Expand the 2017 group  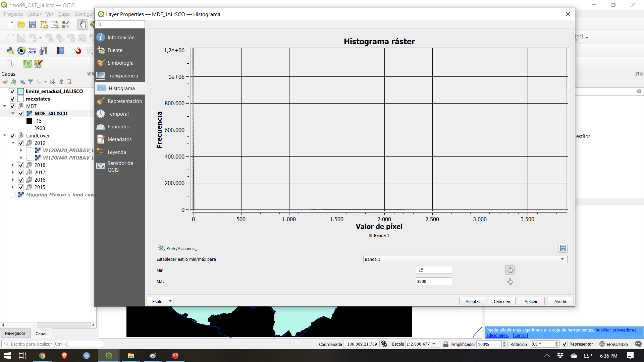tap(13, 173)
